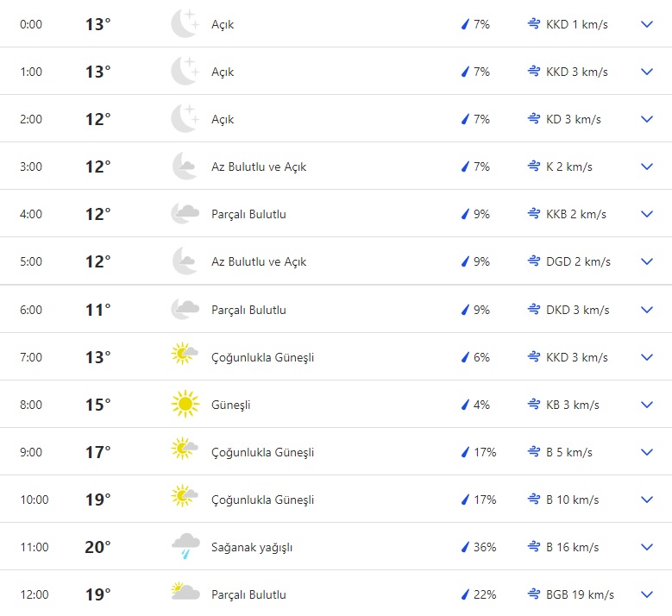Image resolution: width=672 pixels, height=616 pixels.
Task: Click the partly cloudy day icon at 12:00
Action: tap(185, 594)
